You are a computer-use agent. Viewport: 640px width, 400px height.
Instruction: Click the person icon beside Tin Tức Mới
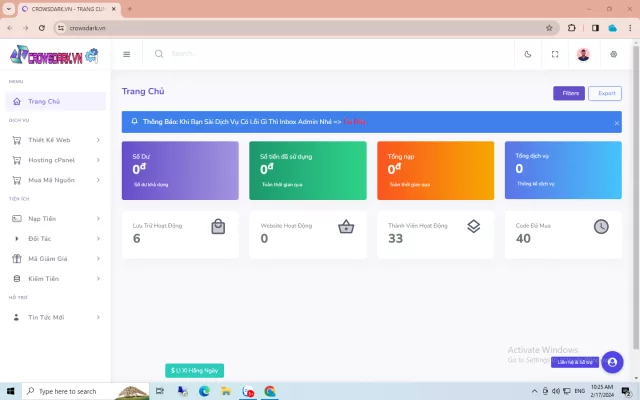click(x=16, y=317)
